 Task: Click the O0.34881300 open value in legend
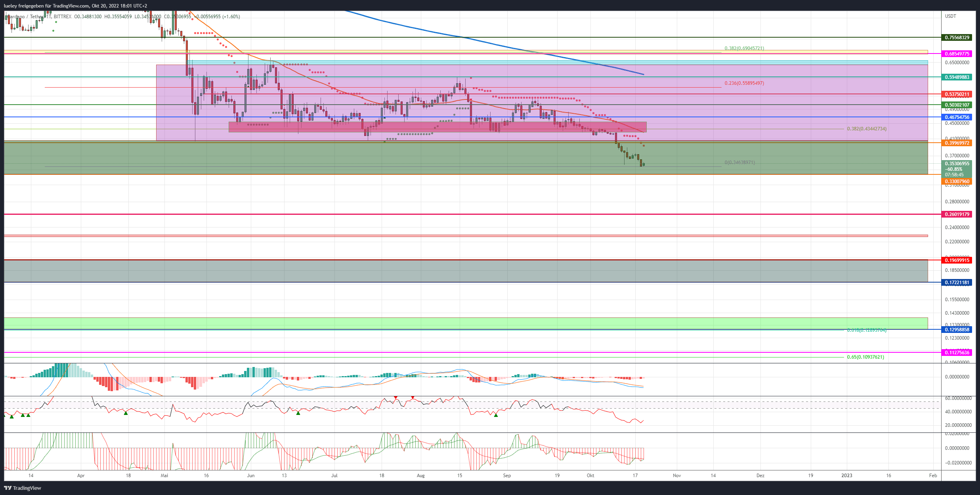pos(88,17)
